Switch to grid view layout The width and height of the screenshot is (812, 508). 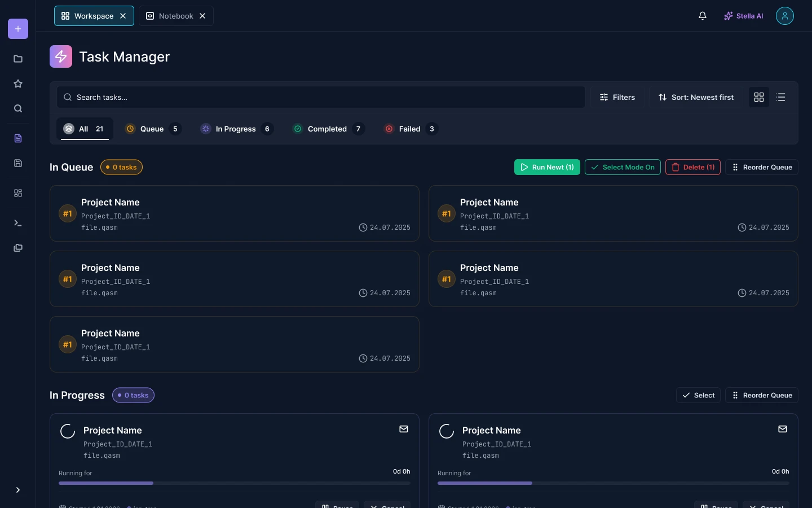click(x=759, y=97)
